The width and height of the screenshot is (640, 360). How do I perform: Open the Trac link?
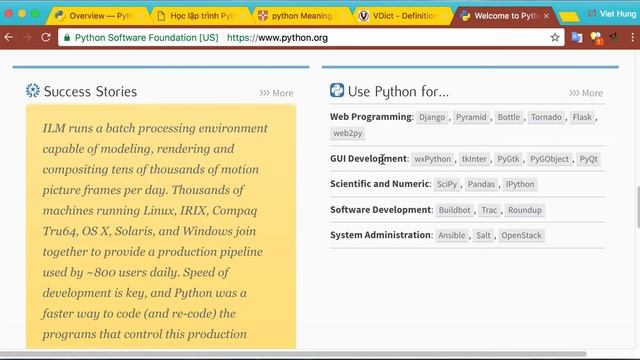(x=489, y=210)
